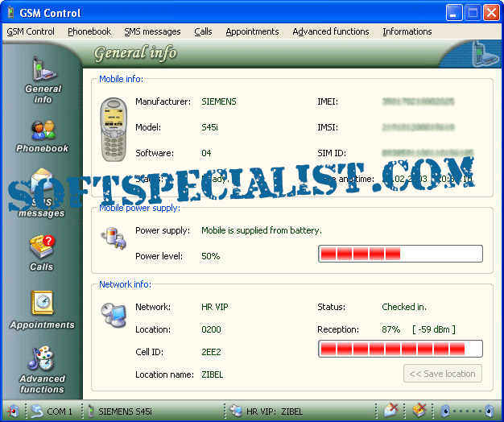Click the envelope icon in status bar
This screenshot has height=422, width=504.
tap(391, 412)
